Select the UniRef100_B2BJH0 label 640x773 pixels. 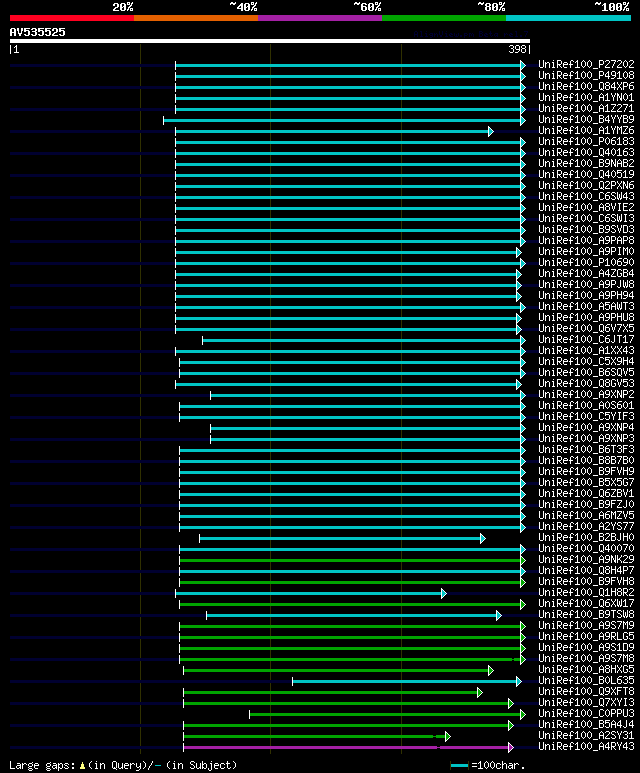586,538
